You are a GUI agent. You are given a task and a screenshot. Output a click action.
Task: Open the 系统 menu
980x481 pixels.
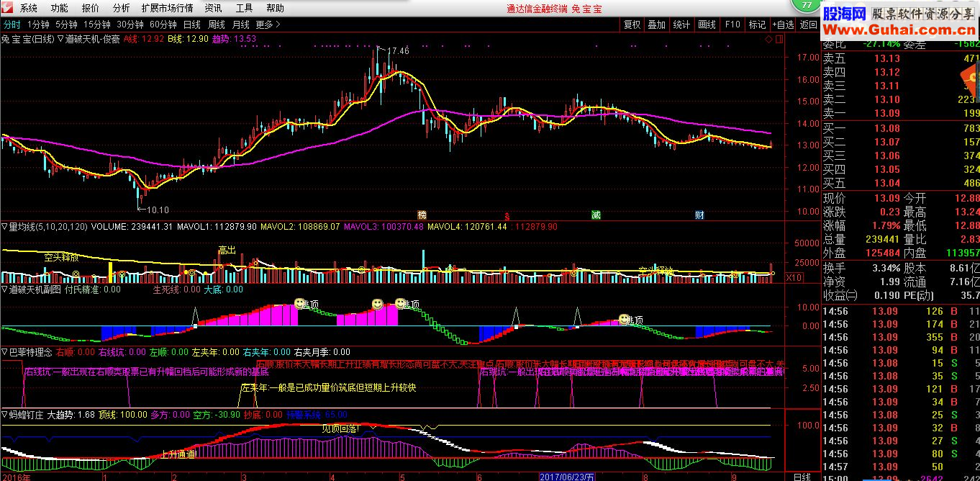tap(29, 8)
